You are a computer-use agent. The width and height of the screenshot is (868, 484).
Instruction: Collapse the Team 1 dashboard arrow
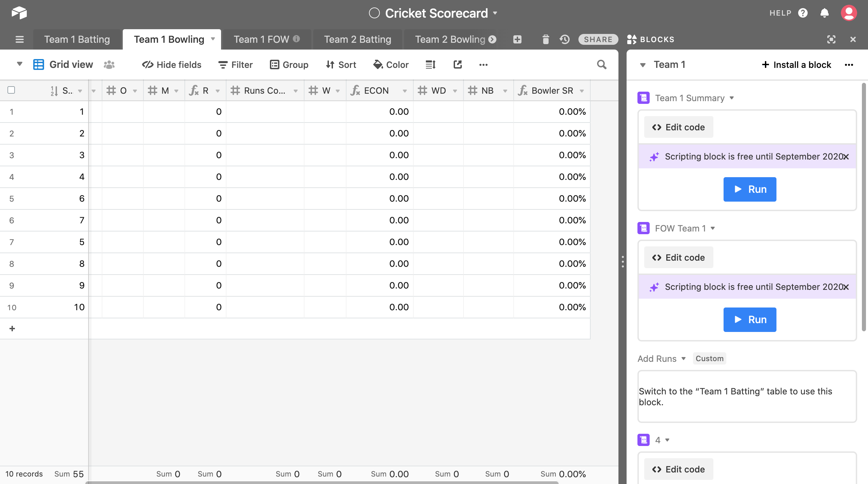point(643,65)
